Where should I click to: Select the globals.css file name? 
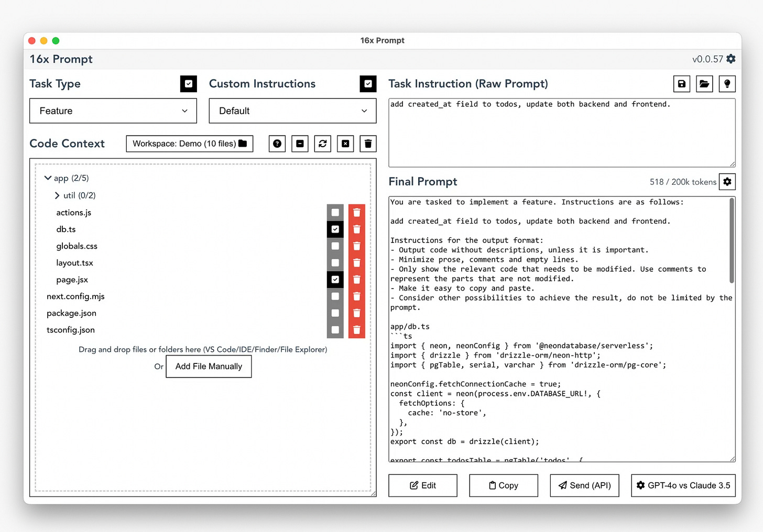[x=77, y=246]
